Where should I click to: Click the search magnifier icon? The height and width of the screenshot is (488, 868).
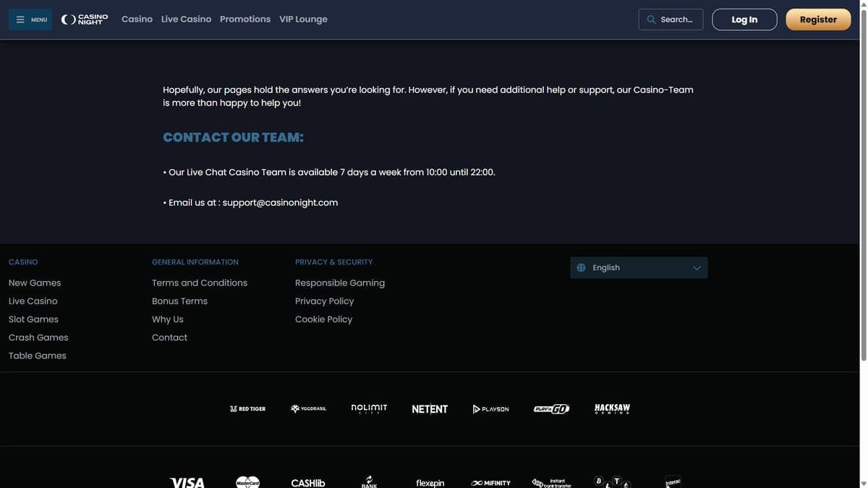click(651, 20)
